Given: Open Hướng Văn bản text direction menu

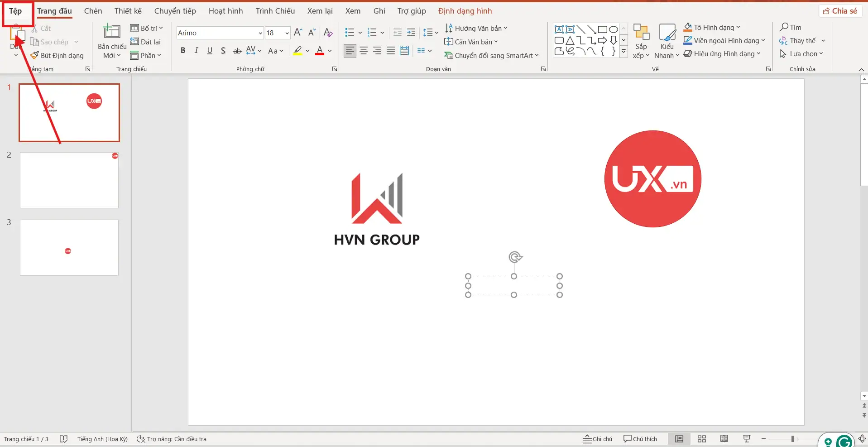Looking at the screenshot, I should (x=476, y=28).
